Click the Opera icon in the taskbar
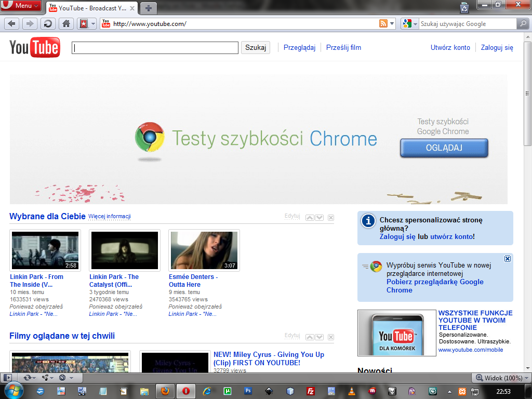The height and width of the screenshot is (399, 532). click(x=185, y=391)
